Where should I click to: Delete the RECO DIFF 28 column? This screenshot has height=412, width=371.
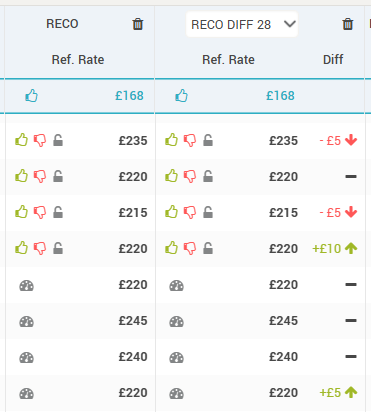point(348,24)
